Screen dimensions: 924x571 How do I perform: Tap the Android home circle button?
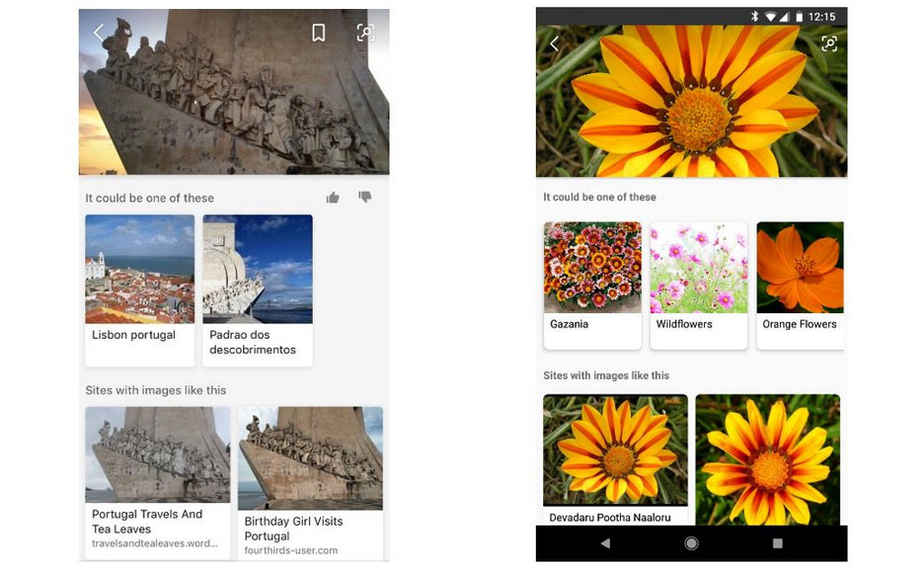click(x=691, y=543)
